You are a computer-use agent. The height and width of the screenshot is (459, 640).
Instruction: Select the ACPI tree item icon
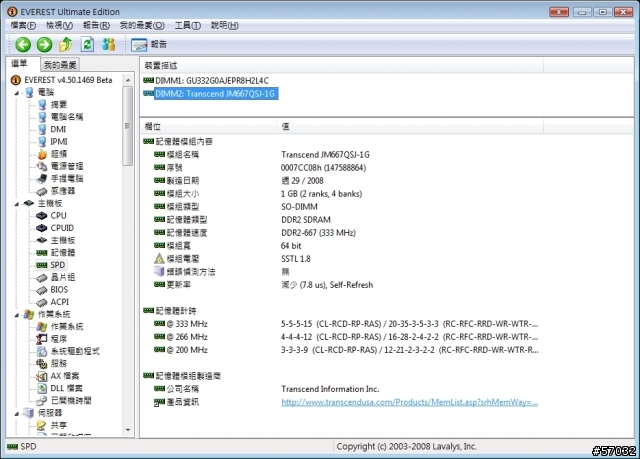(x=42, y=302)
